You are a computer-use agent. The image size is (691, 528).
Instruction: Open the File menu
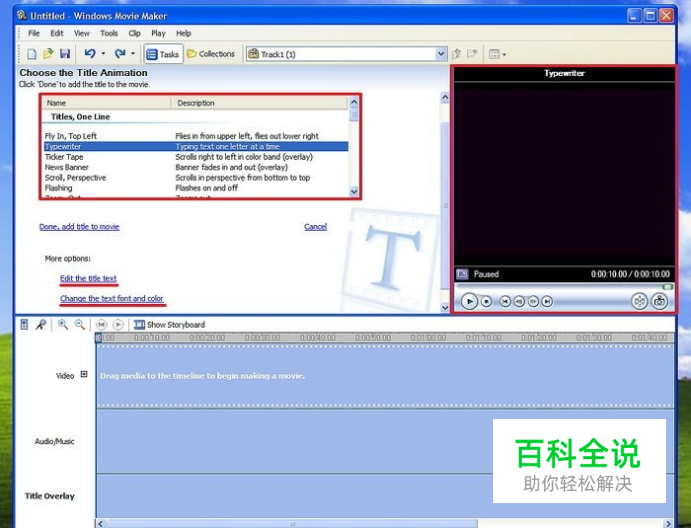click(33, 33)
